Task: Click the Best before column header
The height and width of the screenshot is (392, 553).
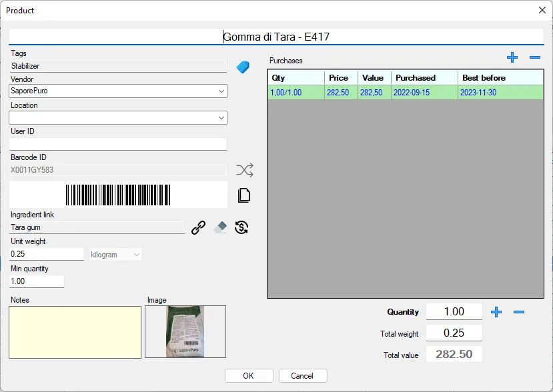Action: coord(501,77)
